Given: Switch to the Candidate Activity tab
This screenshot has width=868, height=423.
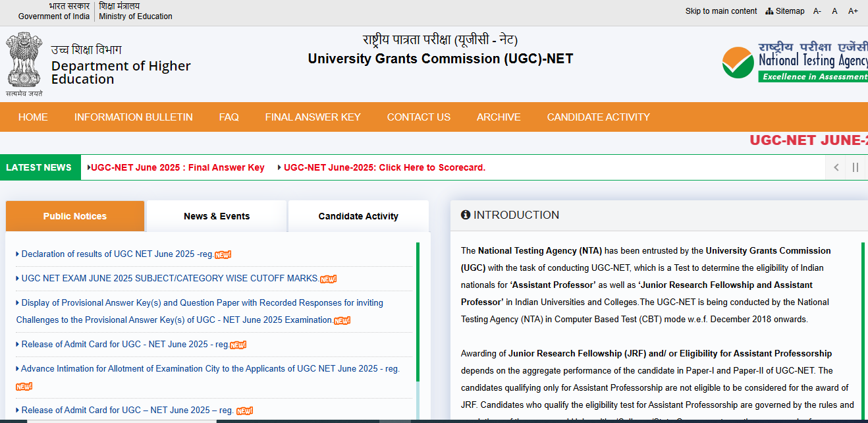Looking at the screenshot, I should [x=358, y=216].
